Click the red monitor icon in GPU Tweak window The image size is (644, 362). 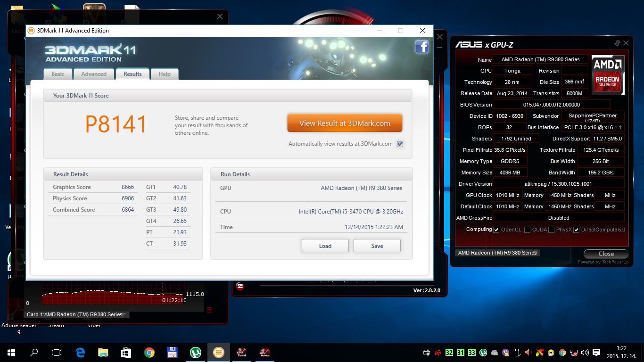tap(239, 286)
